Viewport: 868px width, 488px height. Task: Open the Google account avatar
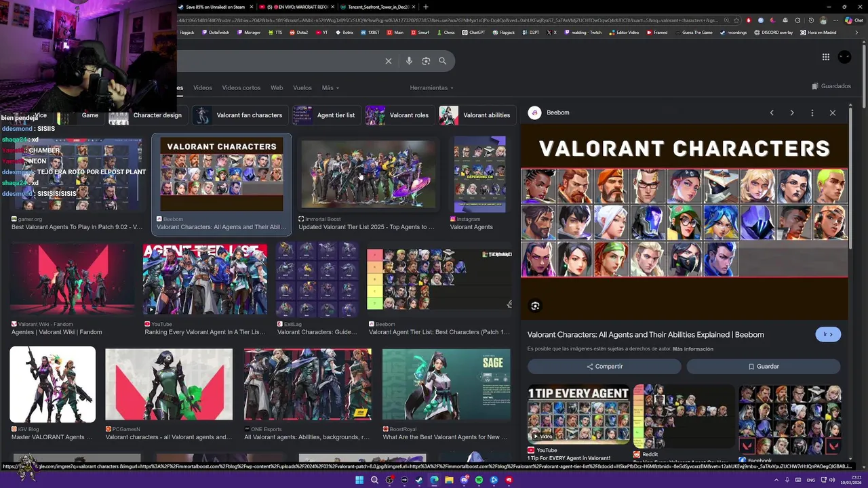pyautogui.click(x=844, y=57)
